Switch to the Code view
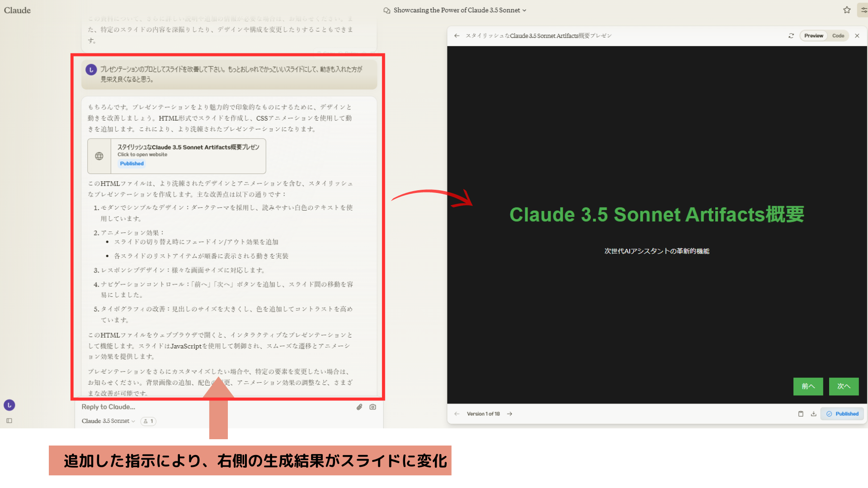The width and height of the screenshot is (868, 488). pyautogui.click(x=839, y=35)
